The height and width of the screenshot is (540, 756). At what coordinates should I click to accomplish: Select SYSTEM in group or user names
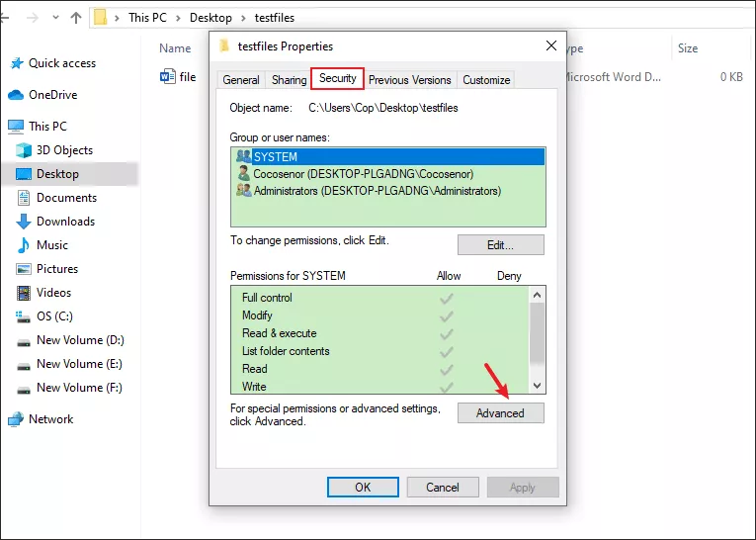[x=388, y=157]
